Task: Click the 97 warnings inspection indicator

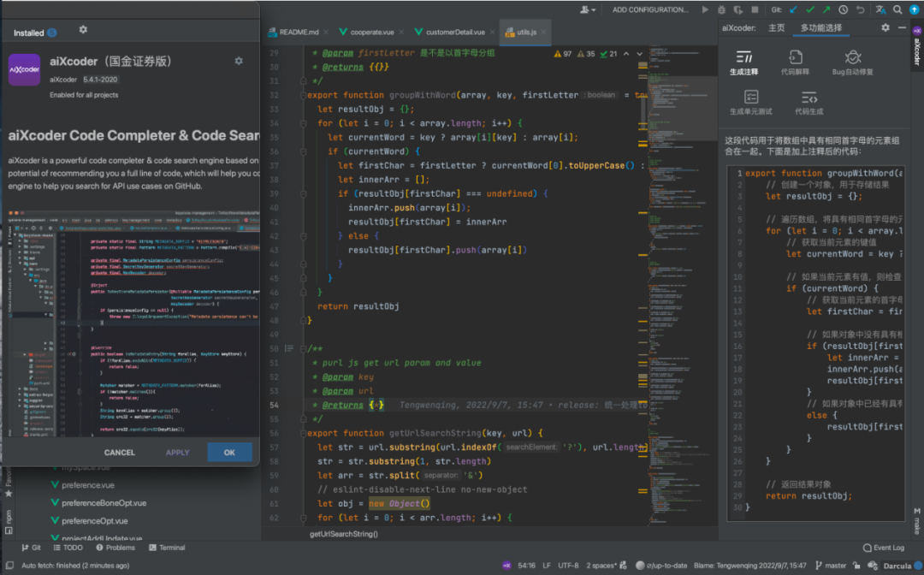Action: point(563,54)
